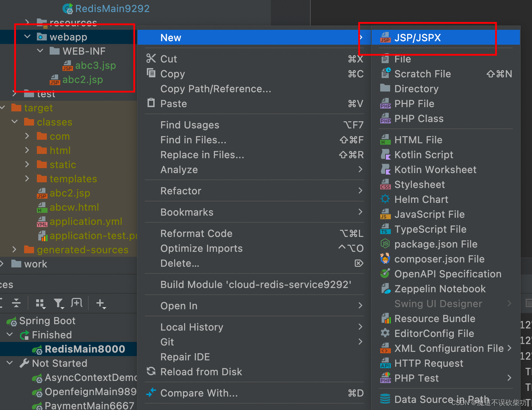
Task: Click the scissors icon next to Cut
Action: [x=151, y=59]
